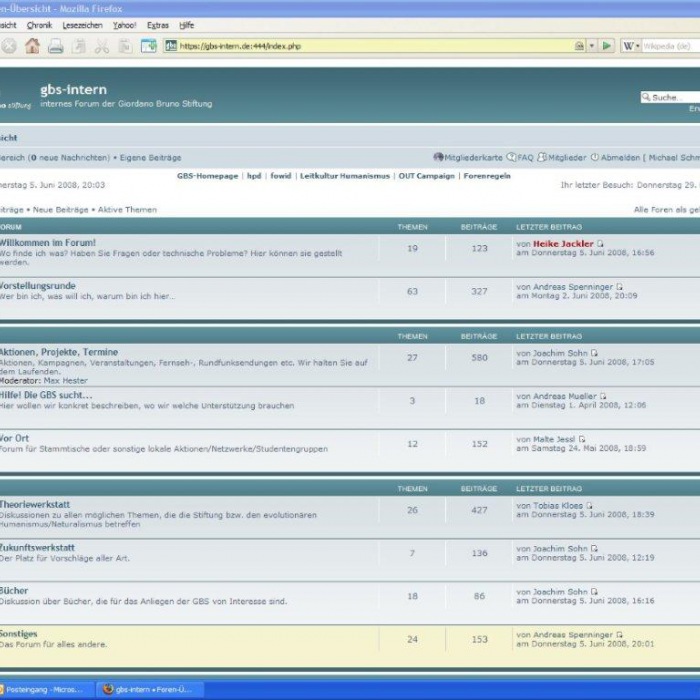View latest post icon in Aktionen row

(x=594, y=353)
